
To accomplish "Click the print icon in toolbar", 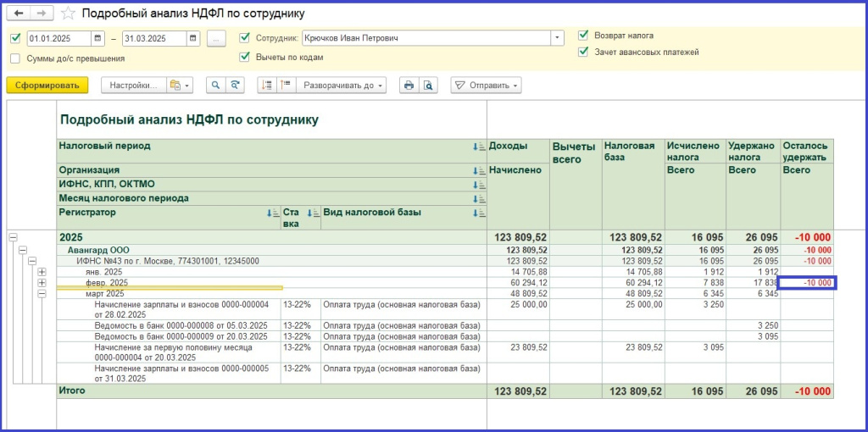I will [x=409, y=85].
